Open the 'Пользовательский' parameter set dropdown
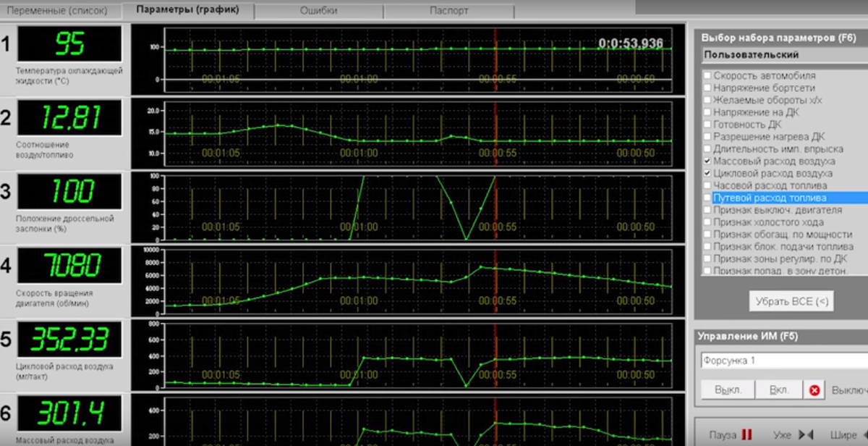Image resolution: width=868 pixels, height=446 pixels. click(x=784, y=55)
